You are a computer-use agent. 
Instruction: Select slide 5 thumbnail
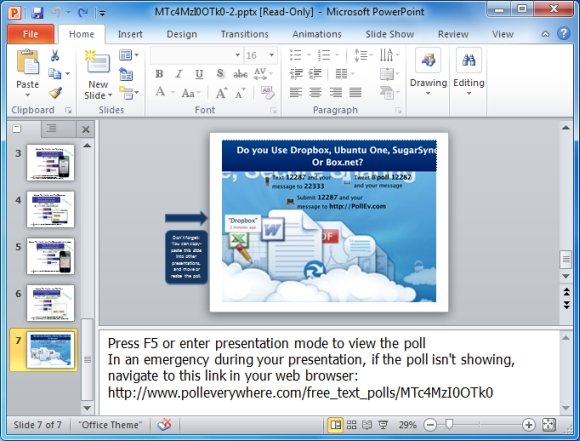click(x=50, y=256)
